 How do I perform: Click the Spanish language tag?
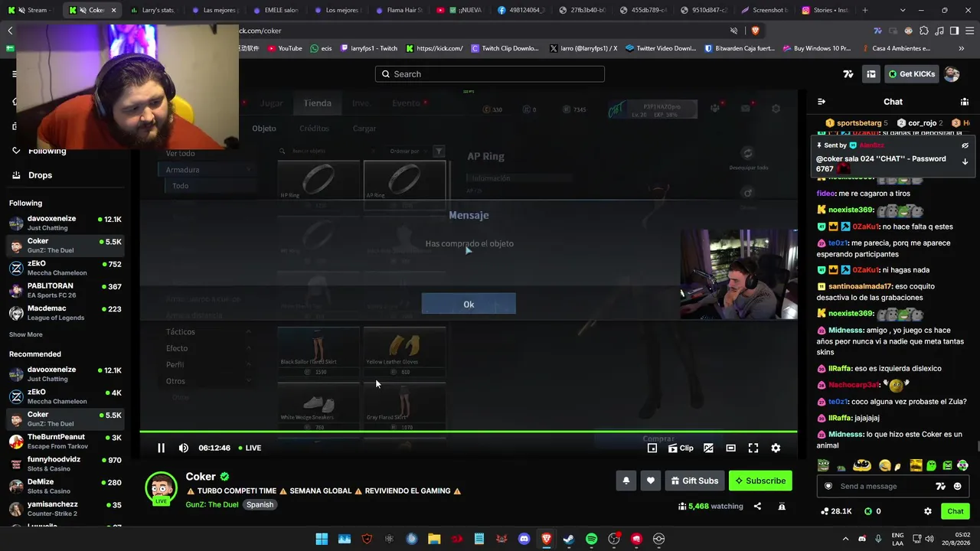pyautogui.click(x=260, y=504)
